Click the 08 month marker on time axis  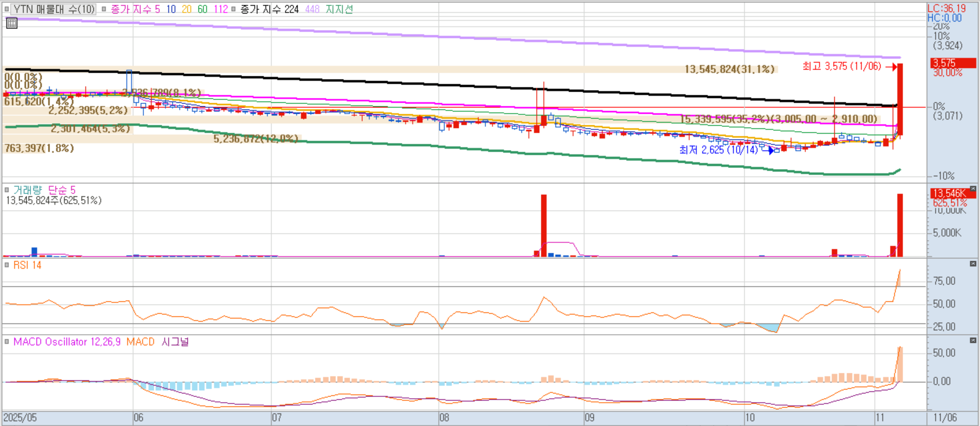pos(444,418)
